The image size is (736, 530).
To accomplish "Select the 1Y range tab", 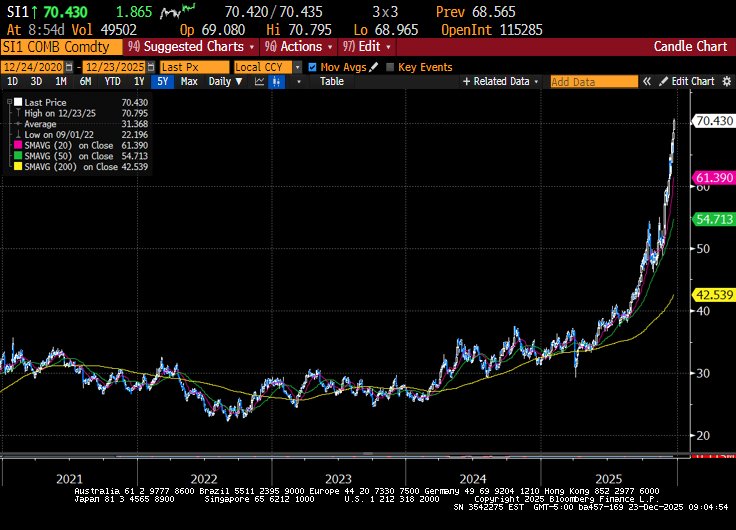I will click(x=139, y=82).
